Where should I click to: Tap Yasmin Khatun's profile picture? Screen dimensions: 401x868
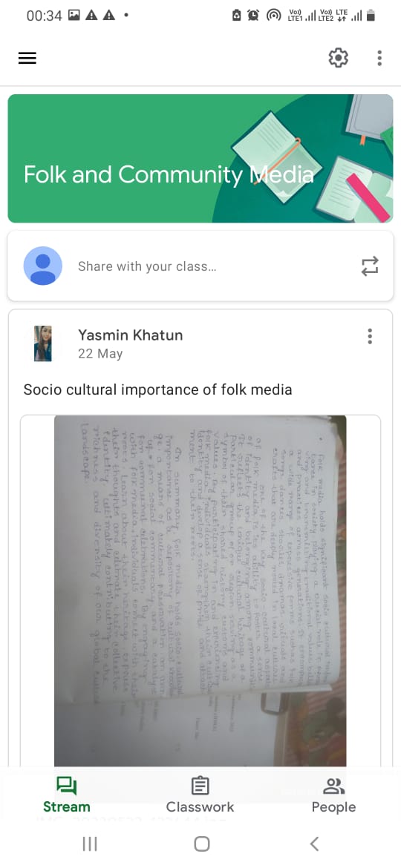[42, 343]
